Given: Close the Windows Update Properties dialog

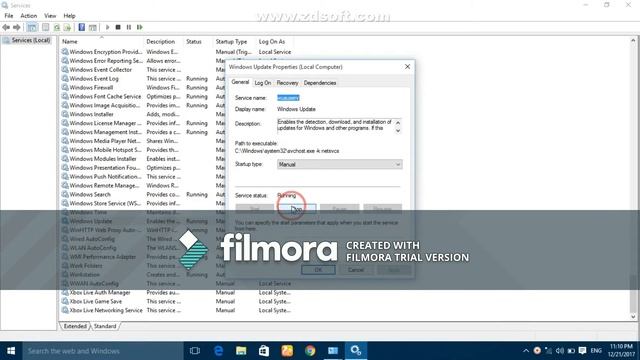Looking at the screenshot, I should point(407,67).
